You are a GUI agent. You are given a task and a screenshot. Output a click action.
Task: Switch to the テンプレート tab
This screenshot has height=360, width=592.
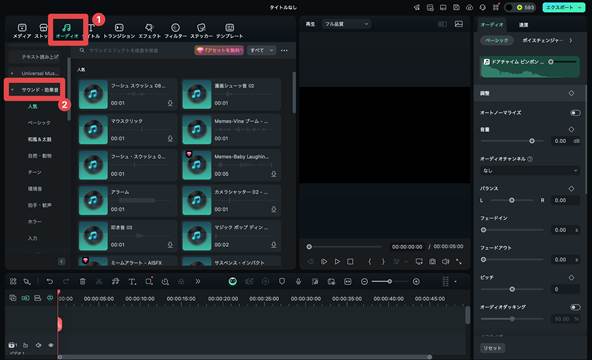coord(230,31)
